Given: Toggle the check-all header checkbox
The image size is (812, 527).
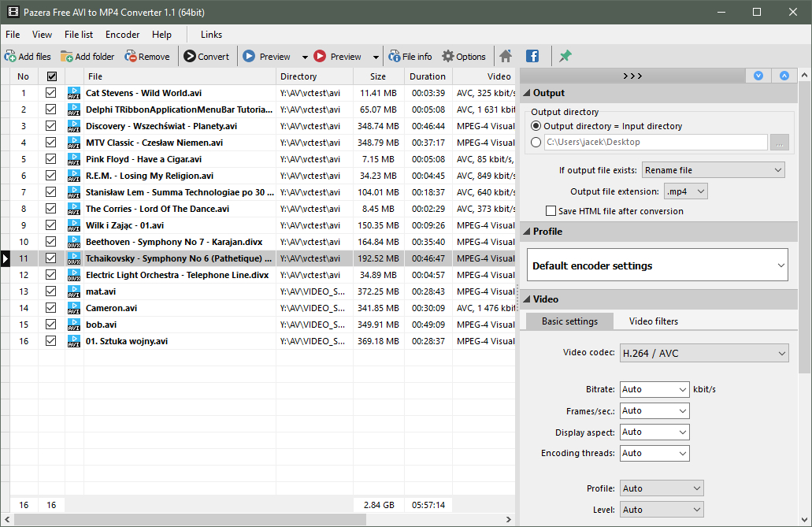Looking at the screenshot, I should coord(52,76).
